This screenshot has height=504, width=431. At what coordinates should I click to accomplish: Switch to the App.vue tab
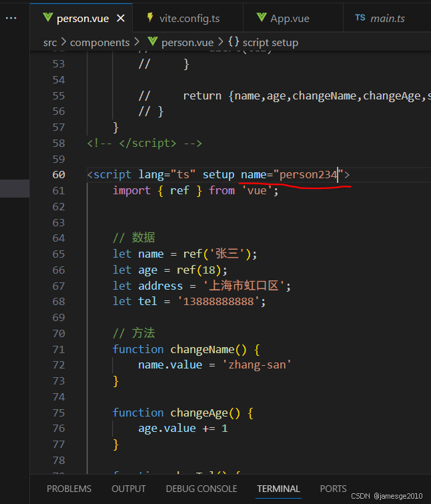(293, 18)
